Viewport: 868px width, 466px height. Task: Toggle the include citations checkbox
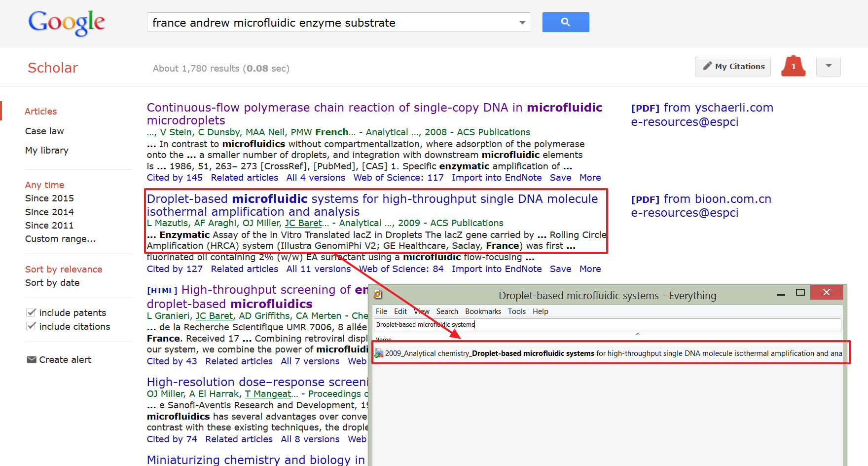click(31, 326)
